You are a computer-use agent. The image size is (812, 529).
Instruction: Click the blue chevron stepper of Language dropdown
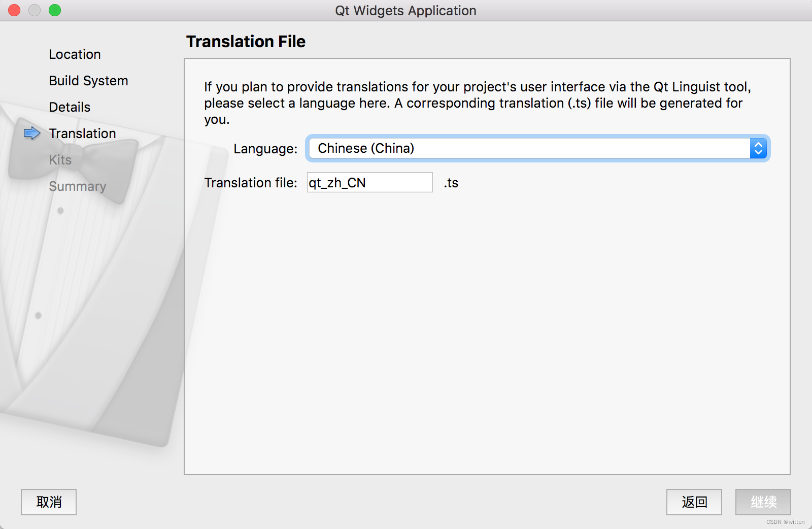tap(758, 148)
